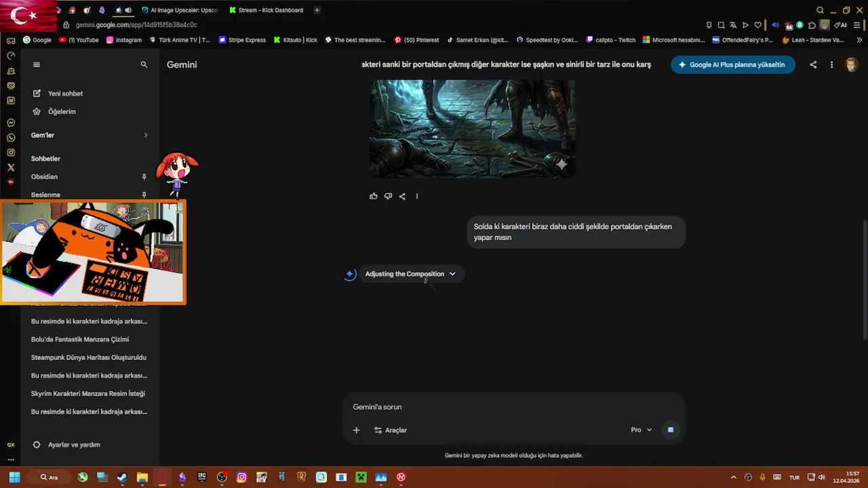This screenshot has height=488, width=868.
Task: Open Instagram in the browser sidebar
Action: click(x=11, y=152)
